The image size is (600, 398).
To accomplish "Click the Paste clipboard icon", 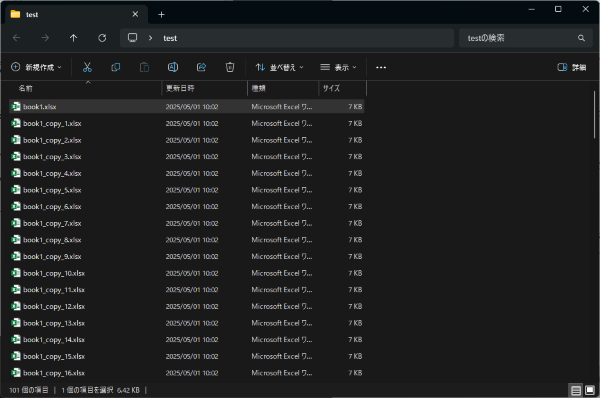I will click(x=144, y=67).
